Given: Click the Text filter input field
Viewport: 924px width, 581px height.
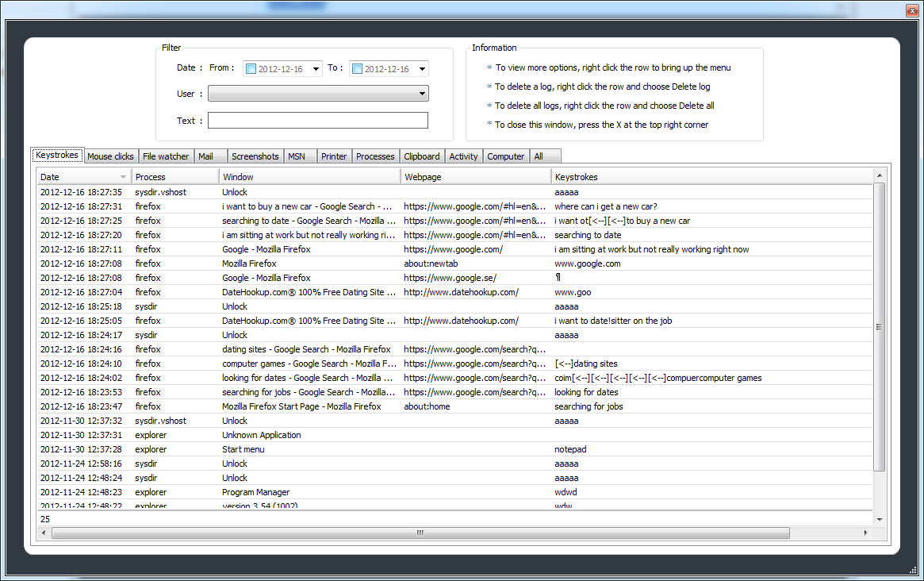Looking at the screenshot, I should (317, 121).
